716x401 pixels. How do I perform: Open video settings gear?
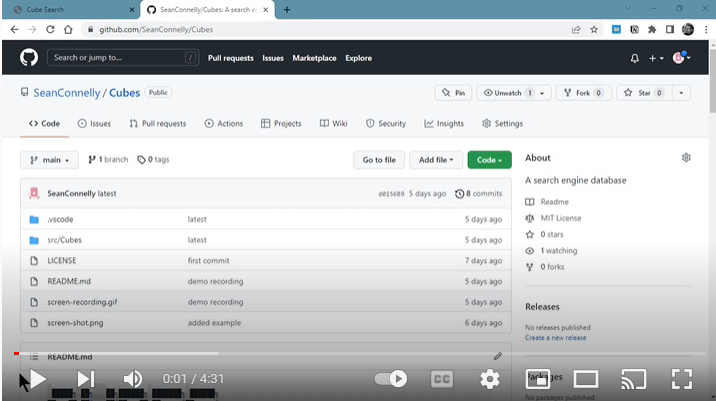[490, 379]
